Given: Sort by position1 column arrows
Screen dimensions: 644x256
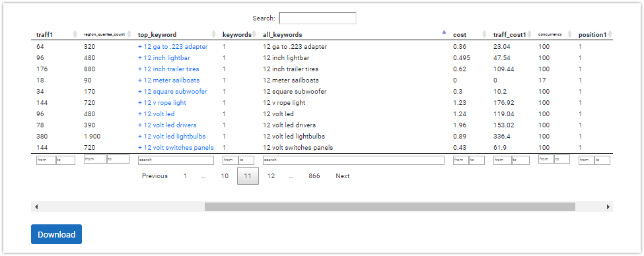Looking at the screenshot, I should 610,34.
